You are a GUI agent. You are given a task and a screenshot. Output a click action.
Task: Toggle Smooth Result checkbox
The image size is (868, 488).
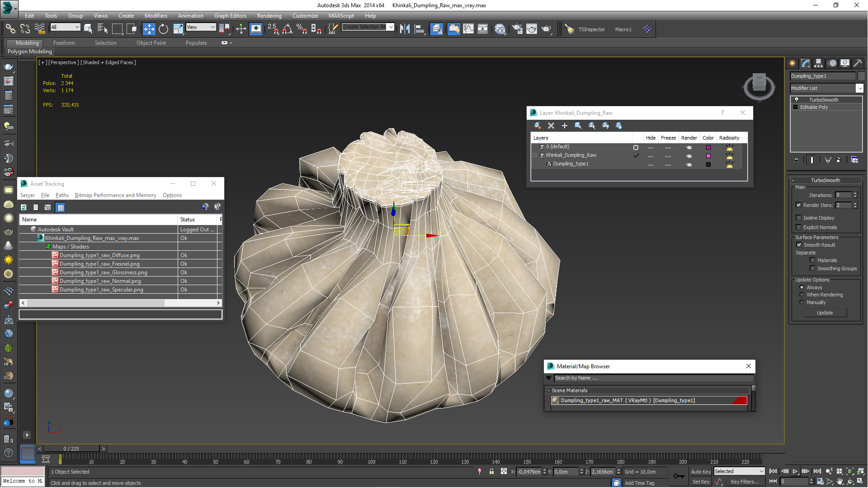[799, 245]
